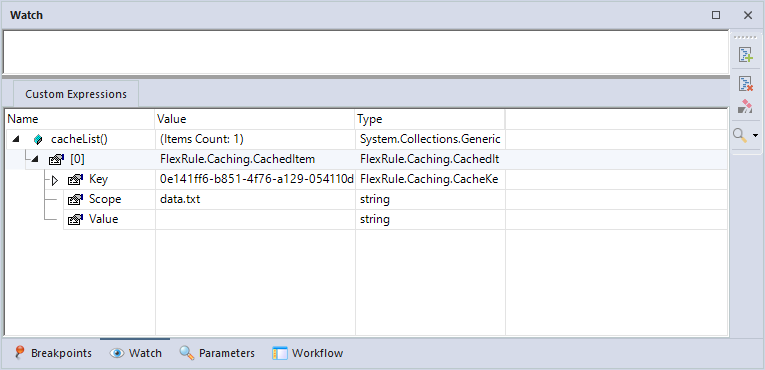Select the [0] row label

[x=78, y=160]
